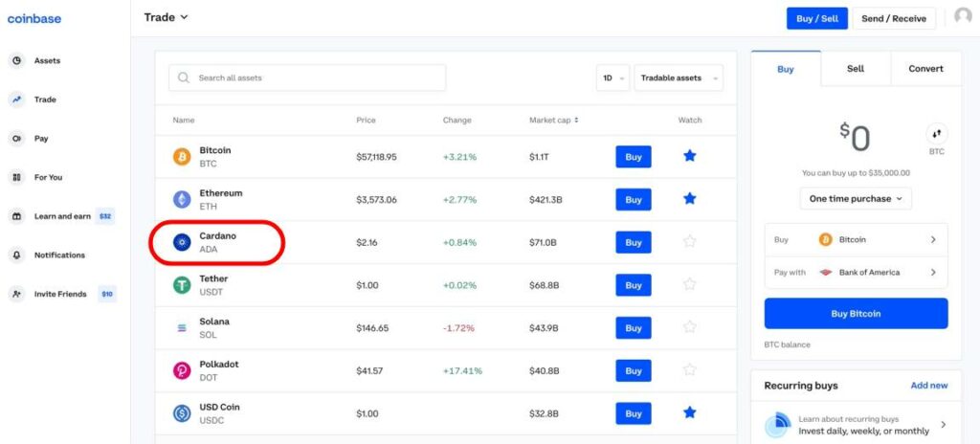Sort by Market cap column header
This screenshot has height=444, width=980.
coord(553,120)
